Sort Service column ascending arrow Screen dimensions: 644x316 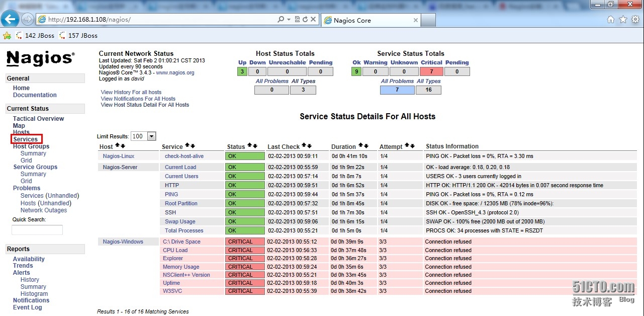(187, 146)
